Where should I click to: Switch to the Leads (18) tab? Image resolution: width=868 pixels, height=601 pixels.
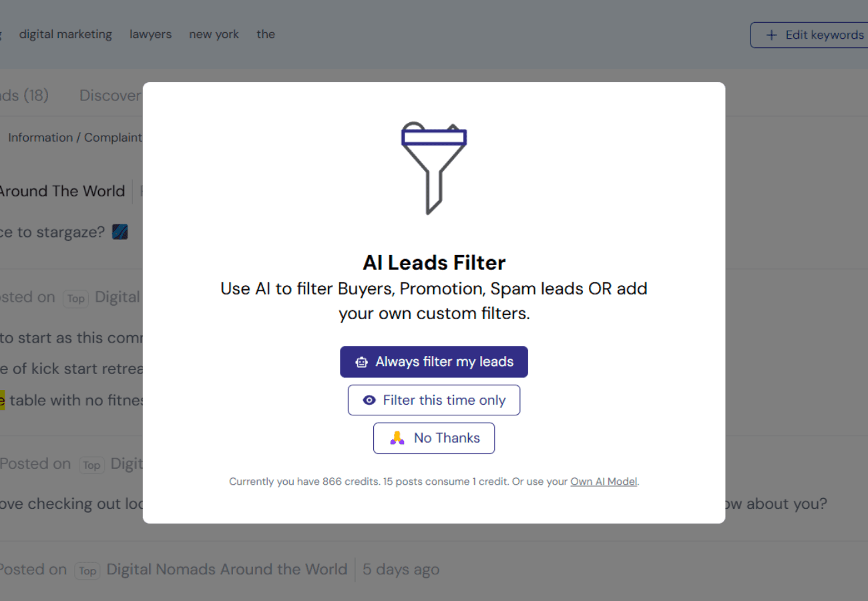[x=24, y=95]
